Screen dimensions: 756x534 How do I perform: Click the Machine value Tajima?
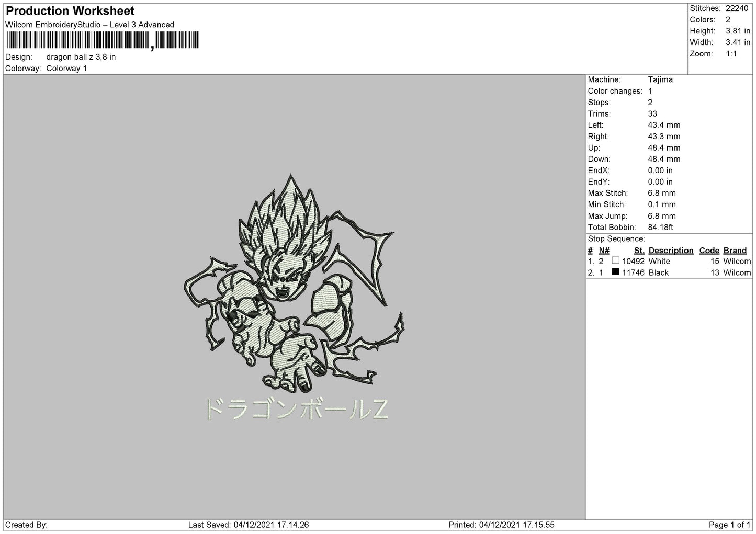click(660, 79)
